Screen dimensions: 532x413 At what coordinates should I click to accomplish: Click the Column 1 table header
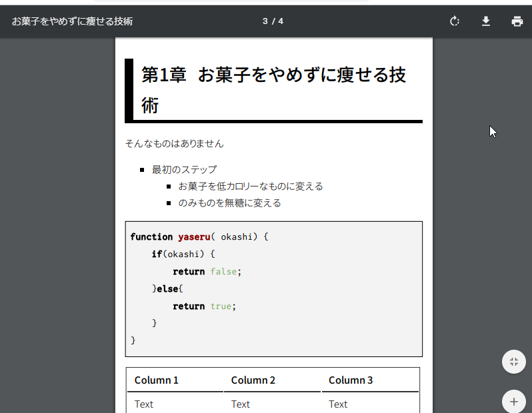click(x=157, y=380)
